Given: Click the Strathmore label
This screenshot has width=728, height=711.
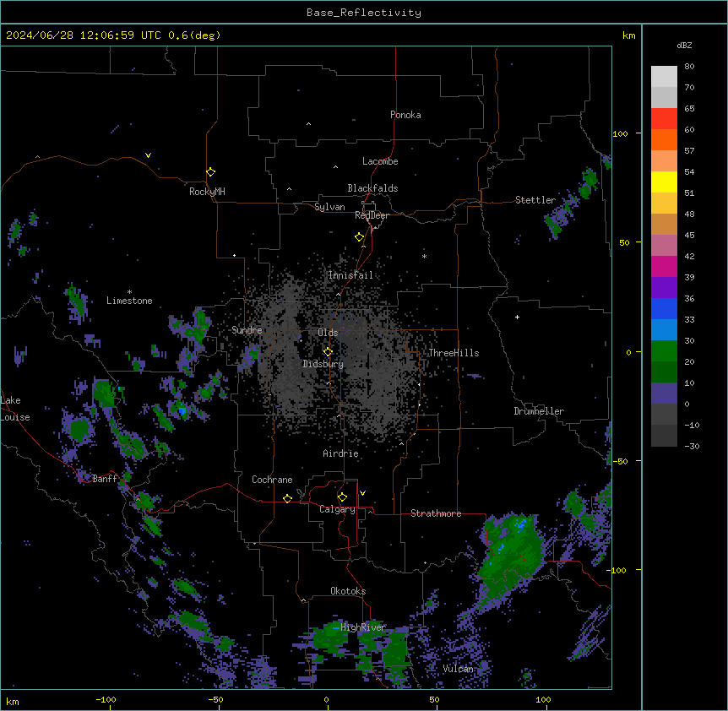Looking at the screenshot, I should [x=436, y=513].
